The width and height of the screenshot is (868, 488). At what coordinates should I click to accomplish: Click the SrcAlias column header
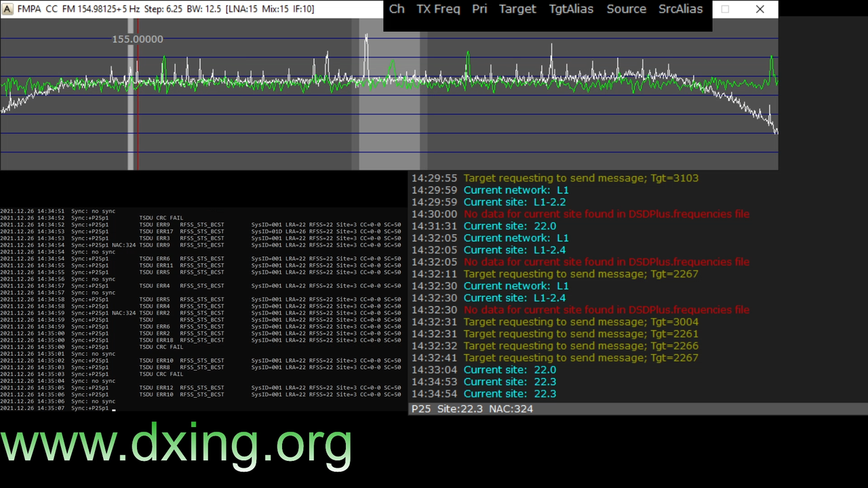(680, 9)
